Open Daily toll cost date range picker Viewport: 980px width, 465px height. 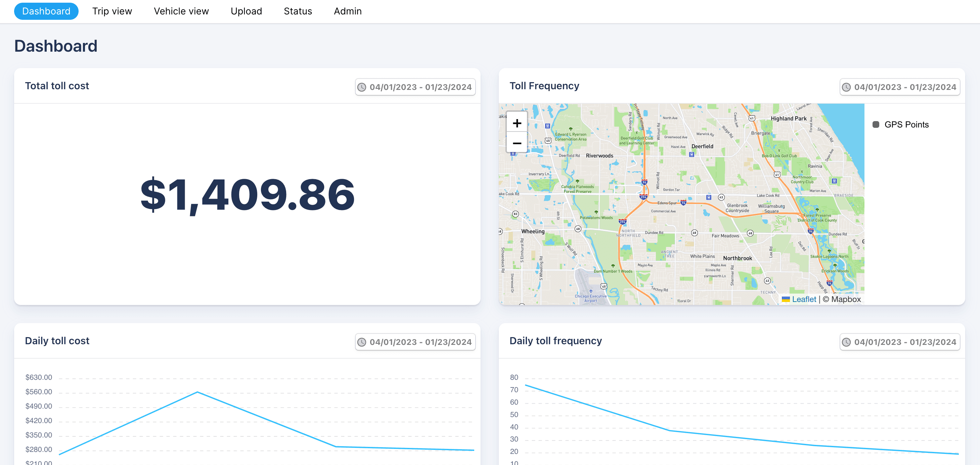point(415,342)
